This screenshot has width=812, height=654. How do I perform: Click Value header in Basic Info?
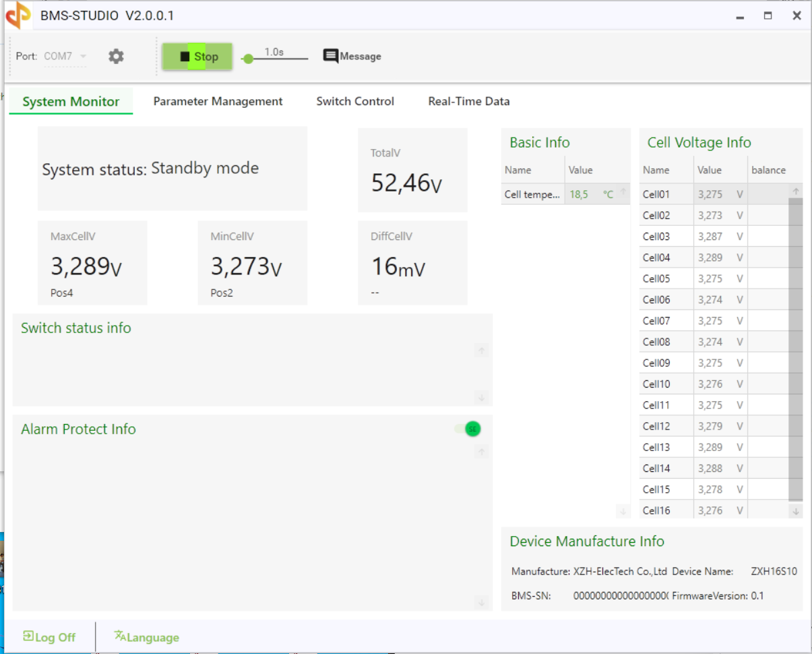click(581, 170)
